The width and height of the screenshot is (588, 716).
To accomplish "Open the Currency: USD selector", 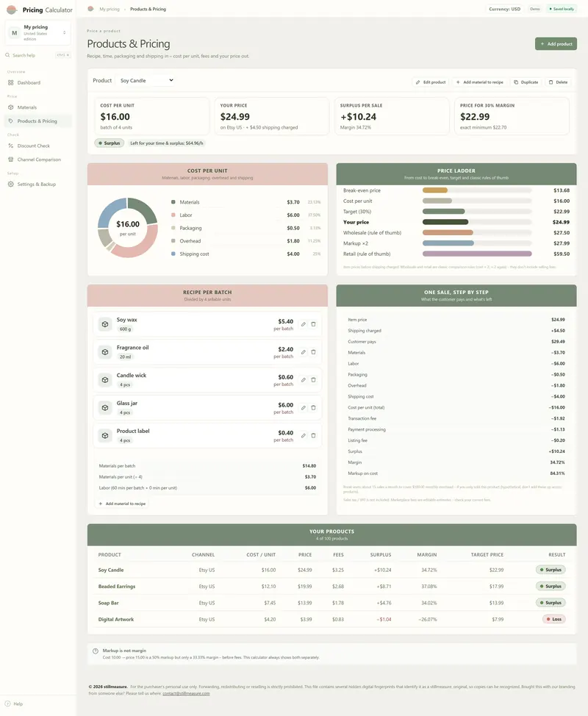I will (x=504, y=9).
